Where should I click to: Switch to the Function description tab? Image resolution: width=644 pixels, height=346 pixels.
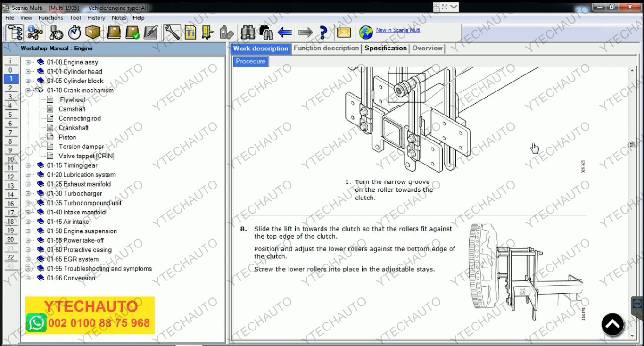point(326,48)
